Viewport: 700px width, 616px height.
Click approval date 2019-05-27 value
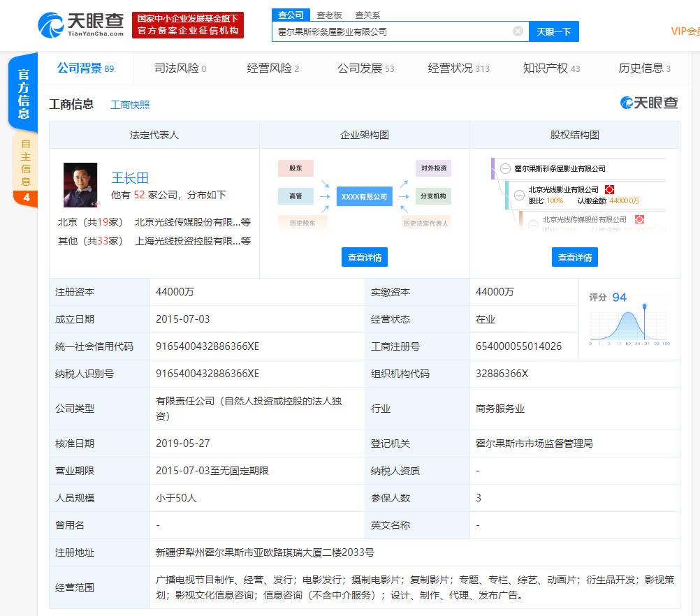pyautogui.click(x=182, y=443)
